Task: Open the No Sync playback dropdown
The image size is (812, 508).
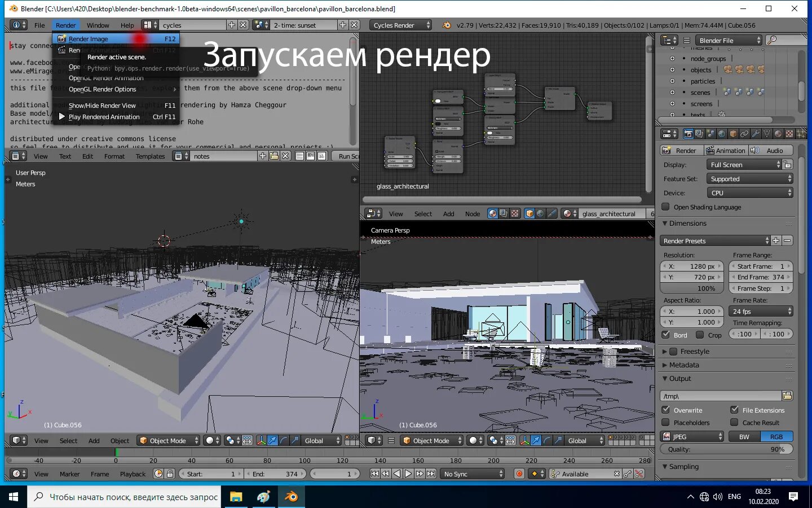Action: pyautogui.click(x=473, y=474)
